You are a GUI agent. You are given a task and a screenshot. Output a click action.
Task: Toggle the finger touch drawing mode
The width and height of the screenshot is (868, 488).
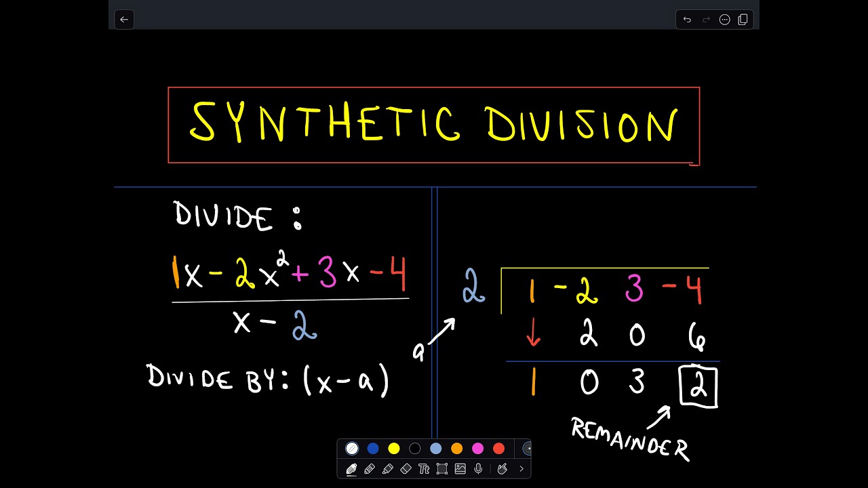click(x=502, y=468)
